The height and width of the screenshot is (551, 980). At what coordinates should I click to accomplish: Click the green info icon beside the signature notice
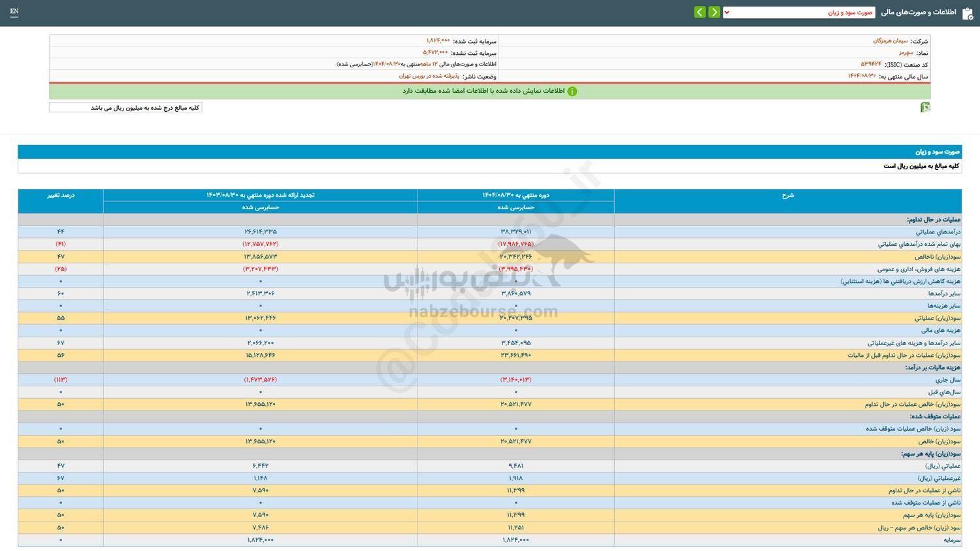click(572, 91)
